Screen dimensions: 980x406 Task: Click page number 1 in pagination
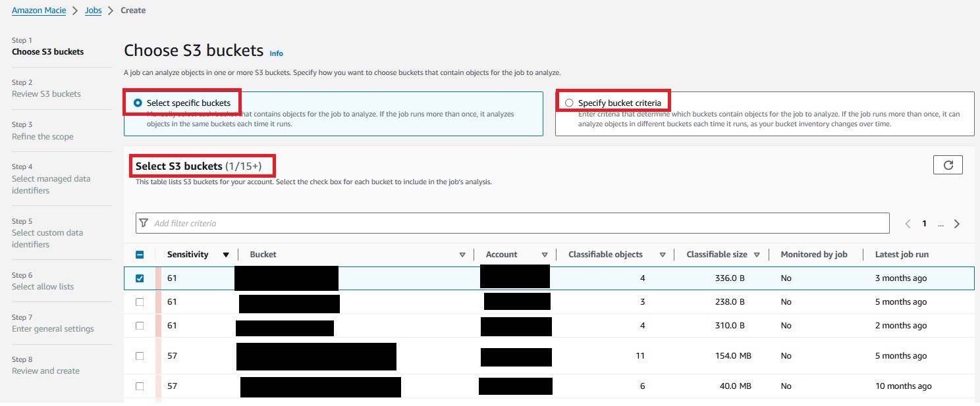coord(924,224)
